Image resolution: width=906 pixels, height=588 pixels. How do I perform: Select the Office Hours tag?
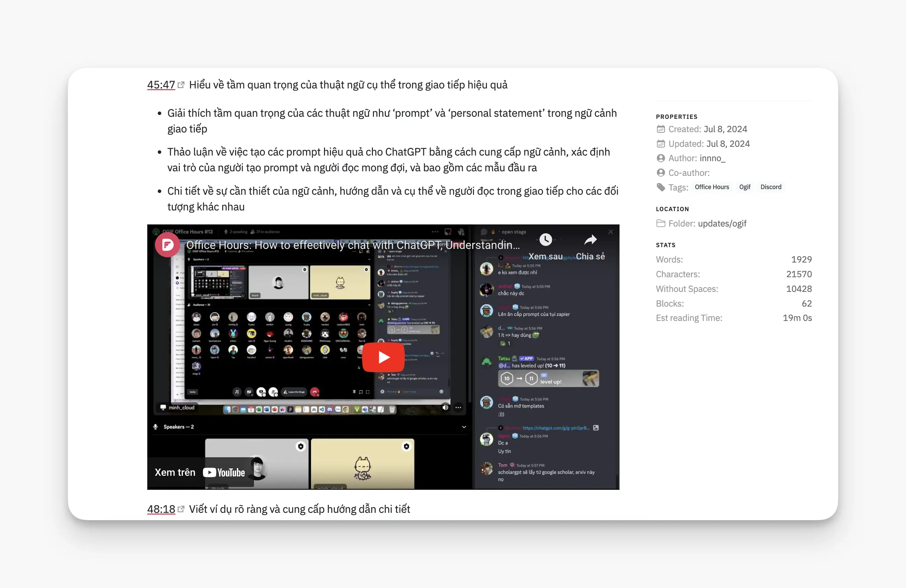712,187
